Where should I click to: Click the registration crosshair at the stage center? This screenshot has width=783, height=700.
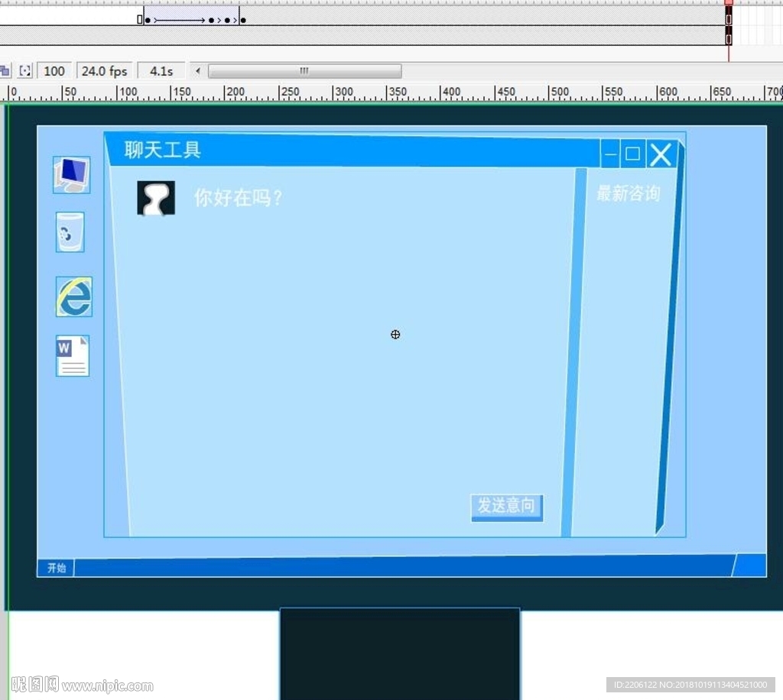click(395, 335)
